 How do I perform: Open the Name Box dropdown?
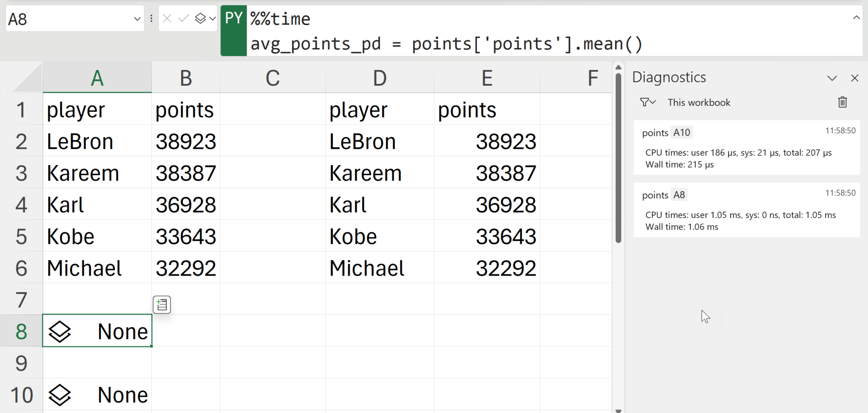[x=137, y=19]
